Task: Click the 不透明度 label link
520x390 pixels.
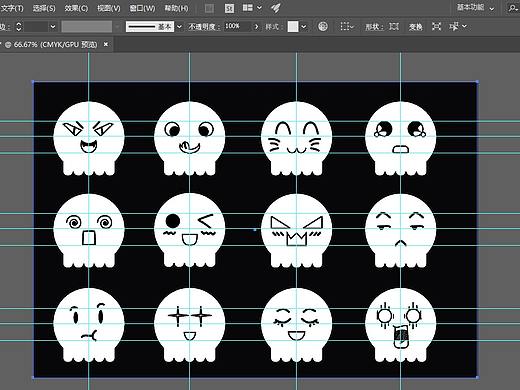Action: click(204, 27)
